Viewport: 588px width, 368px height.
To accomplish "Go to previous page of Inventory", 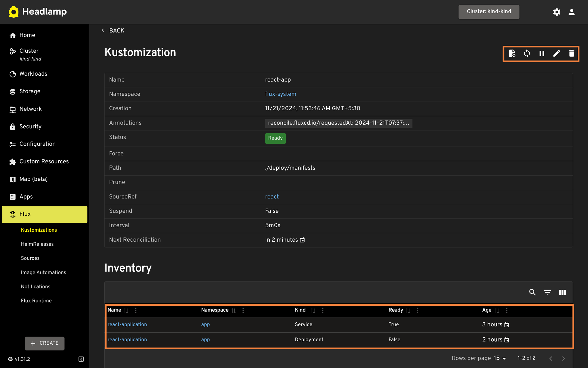I will pos(551,359).
